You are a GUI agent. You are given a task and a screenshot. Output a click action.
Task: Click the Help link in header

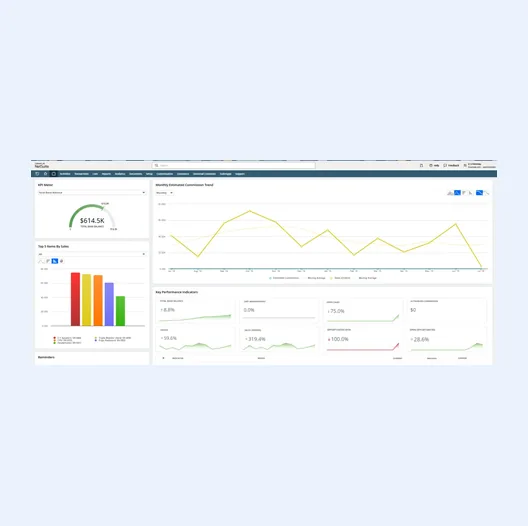click(x=436, y=165)
